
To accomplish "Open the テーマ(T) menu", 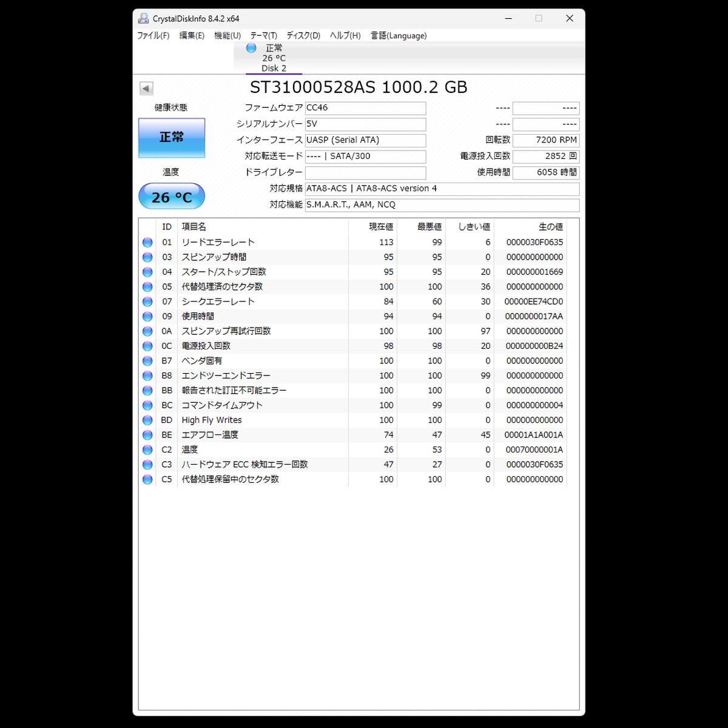I will [x=263, y=36].
